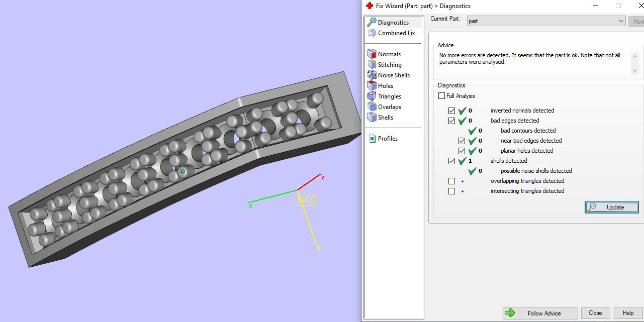Uncheck planar holes detected checkbox
Screen dimensions: 644x322
click(462, 151)
